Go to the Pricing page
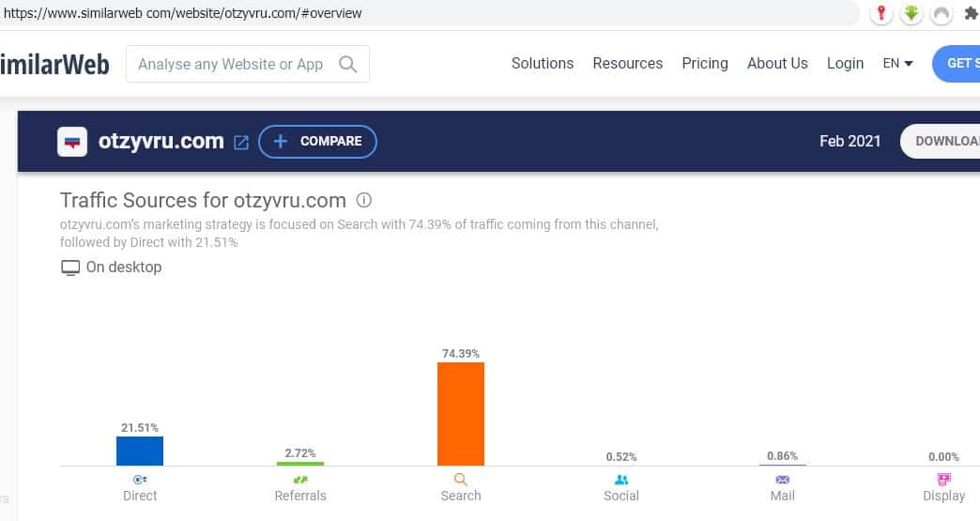The width and height of the screenshot is (980, 521). [x=704, y=63]
